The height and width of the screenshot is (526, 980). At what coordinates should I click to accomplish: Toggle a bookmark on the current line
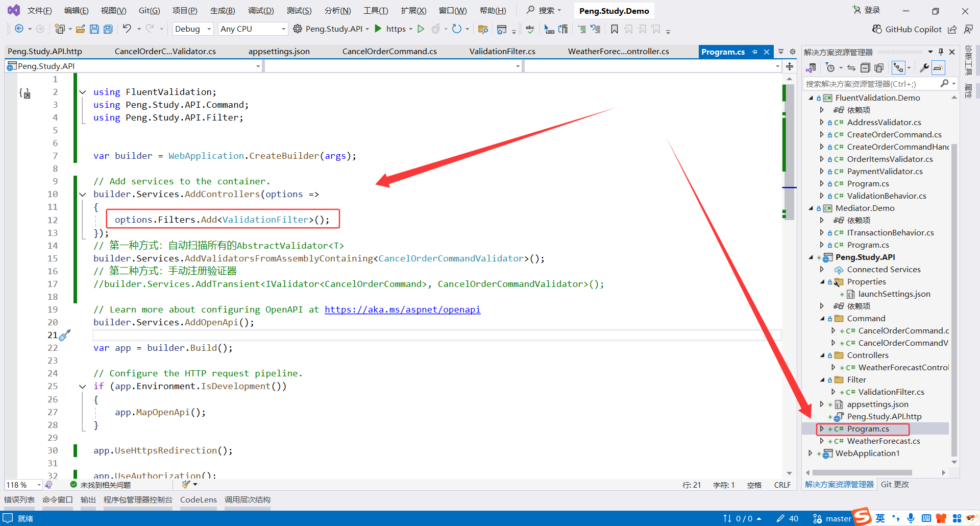pyautogui.click(x=615, y=29)
